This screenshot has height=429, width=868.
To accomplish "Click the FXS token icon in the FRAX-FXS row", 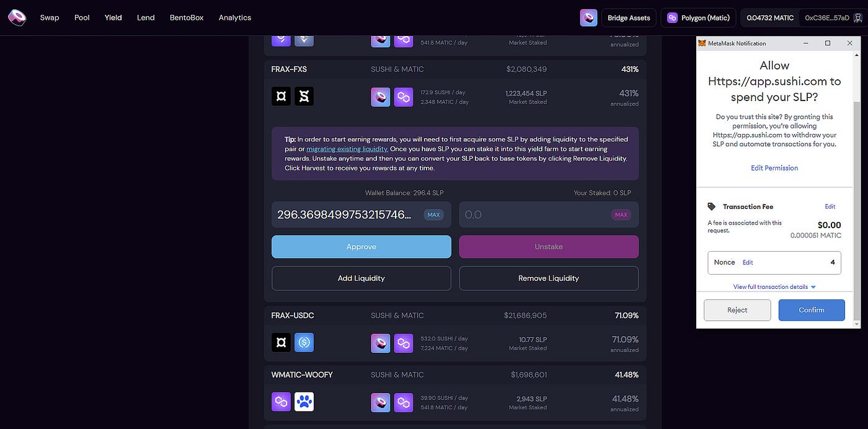I will pyautogui.click(x=304, y=96).
